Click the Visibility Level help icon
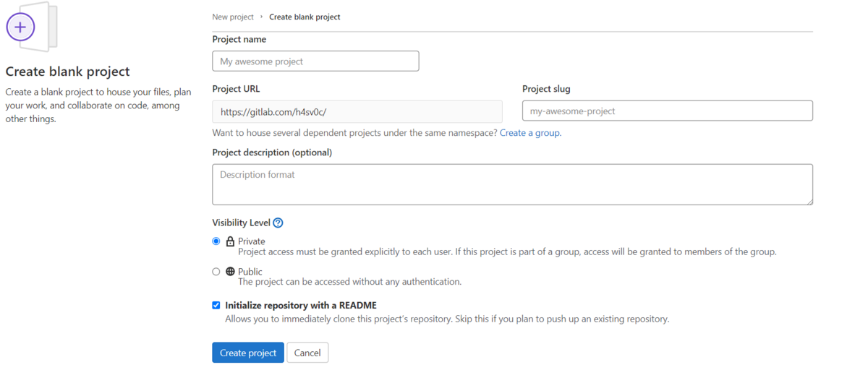This screenshot has height=383, width=868. pos(278,223)
